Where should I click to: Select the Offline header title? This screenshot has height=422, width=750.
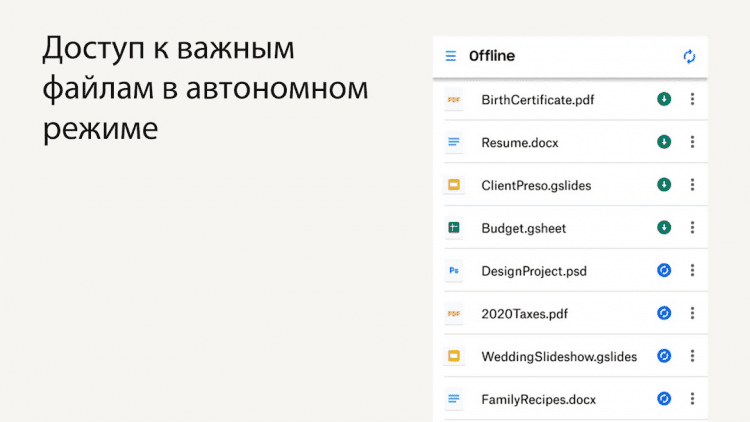click(x=492, y=57)
